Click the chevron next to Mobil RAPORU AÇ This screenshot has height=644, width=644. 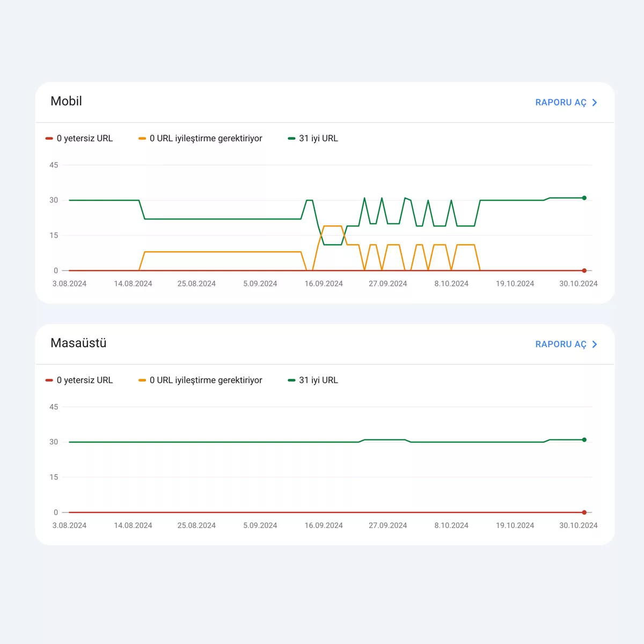[x=595, y=103]
